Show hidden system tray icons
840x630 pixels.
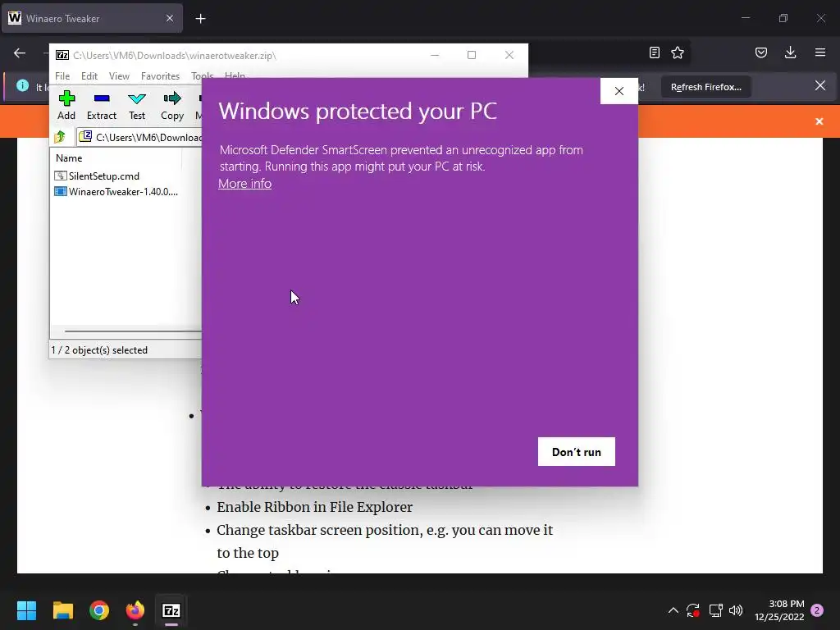tap(673, 610)
